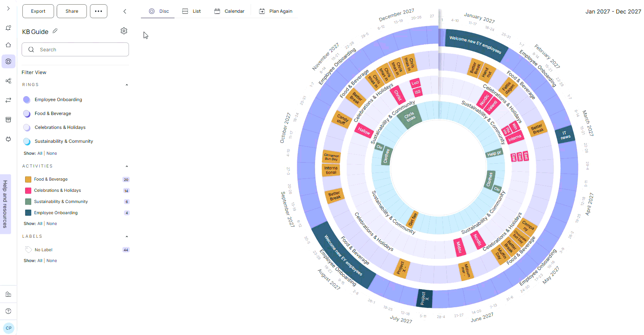Click the pink Celebrations & Holidays activity swatch
This screenshot has width=644, height=335.
click(28, 190)
